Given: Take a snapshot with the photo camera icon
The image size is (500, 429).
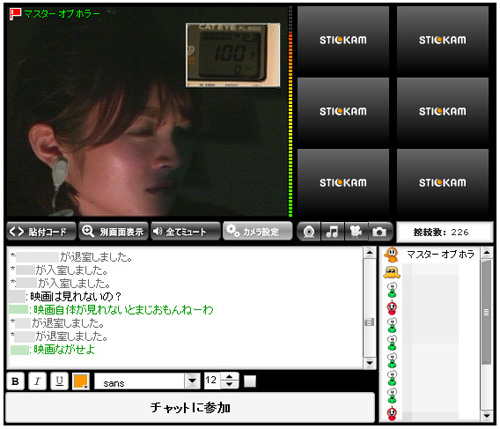Looking at the screenshot, I should pyautogui.click(x=380, y=231).
